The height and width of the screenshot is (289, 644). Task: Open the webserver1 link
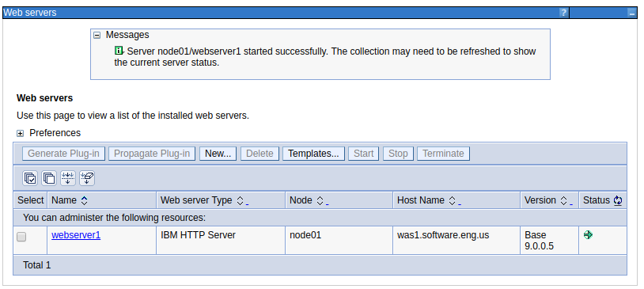click(x=76, y=235)
